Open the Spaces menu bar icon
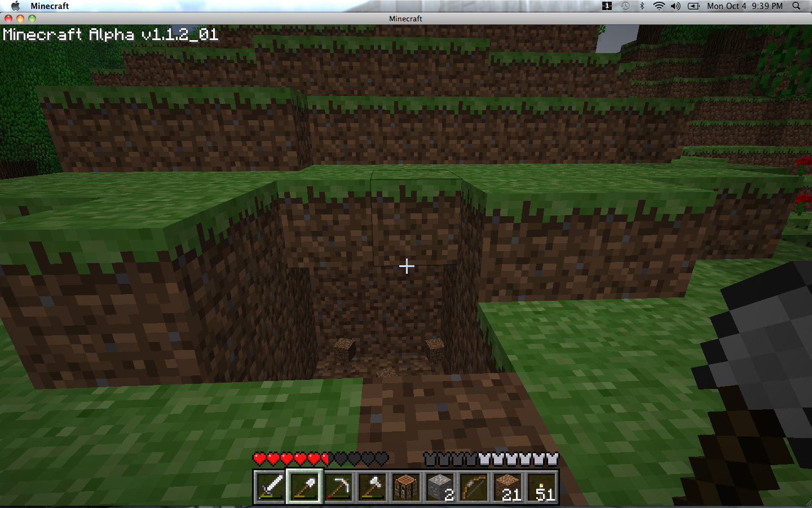 [x=607, y=6]
